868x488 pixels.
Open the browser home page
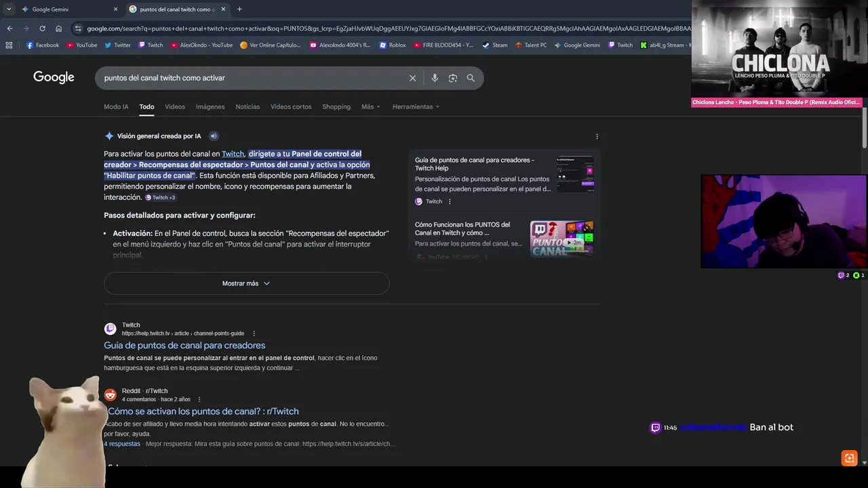pos(58,28)
